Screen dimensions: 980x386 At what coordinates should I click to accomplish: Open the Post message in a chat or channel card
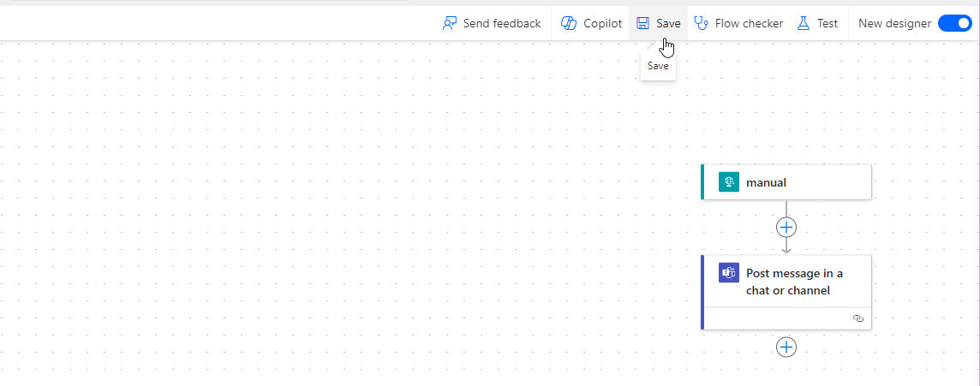(x=794, y=282)
